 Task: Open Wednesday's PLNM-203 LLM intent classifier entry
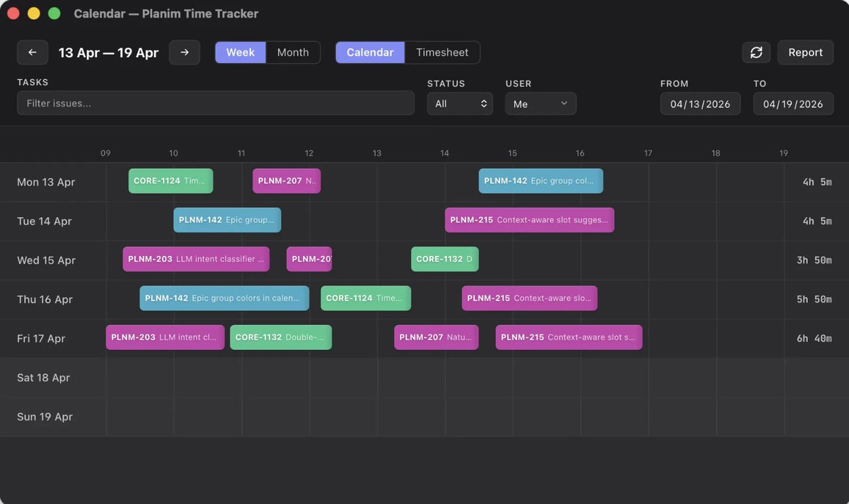(196, 259)
